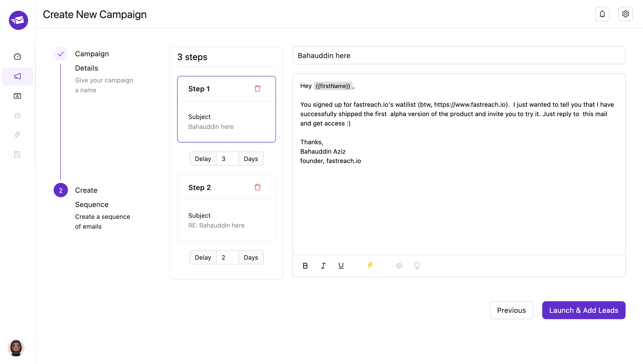This screenshot has width=643, height=364.
Task: Toggle italic formatting
Action: point(323,266)
